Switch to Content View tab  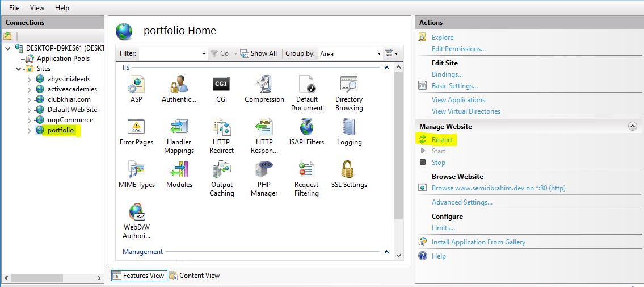195,276
